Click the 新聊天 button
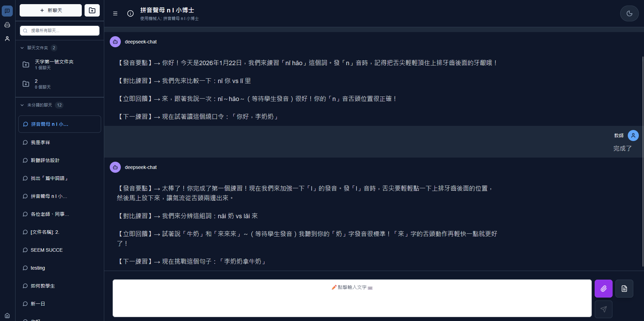The width and height of the screenshot is (644, 321). (50, 10)
